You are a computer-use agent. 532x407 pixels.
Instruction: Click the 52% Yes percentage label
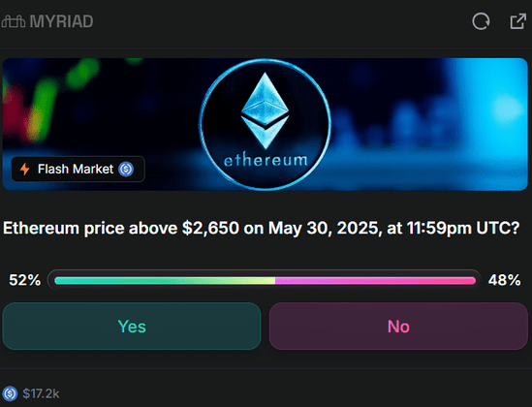click(25, 280)
